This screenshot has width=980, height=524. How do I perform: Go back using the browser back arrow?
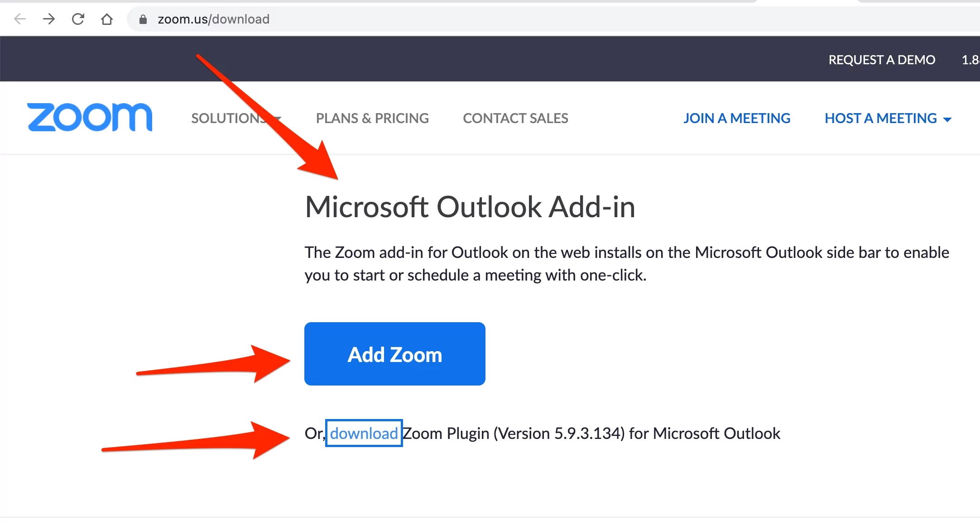pyautogui.click(x=20, y=19)
